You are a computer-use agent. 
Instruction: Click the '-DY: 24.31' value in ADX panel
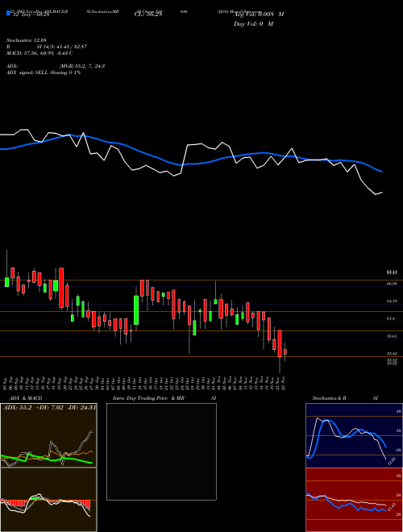(x=81, y=408)
